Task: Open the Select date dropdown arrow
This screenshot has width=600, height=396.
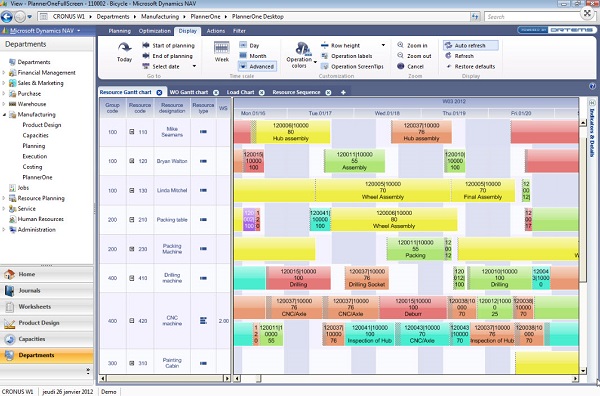Action: pos(194,66)
